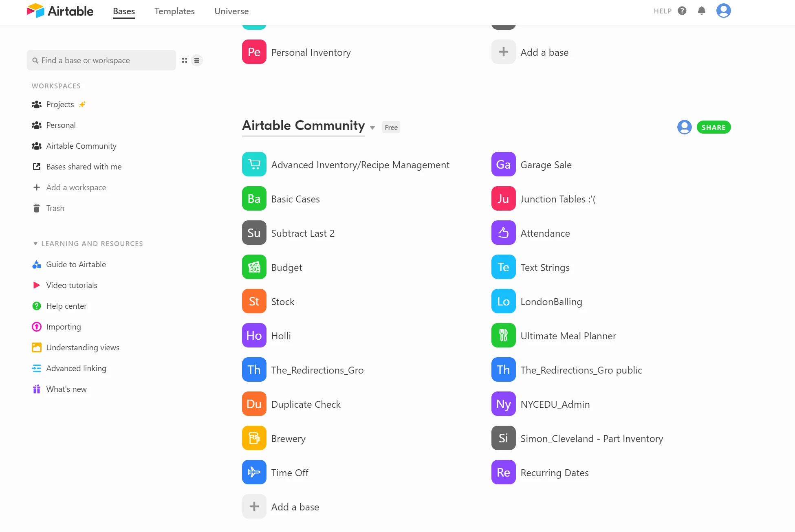Open the Basic Cases base icon

click(x=254, y=198)
